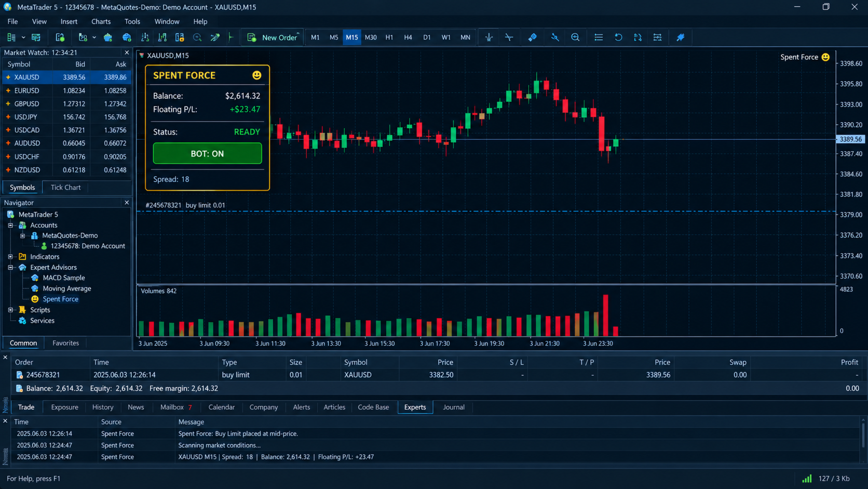The image size is (868, 489).
Task: Click the MACD Sample expert advisor icon
Action: coord(35,277)
